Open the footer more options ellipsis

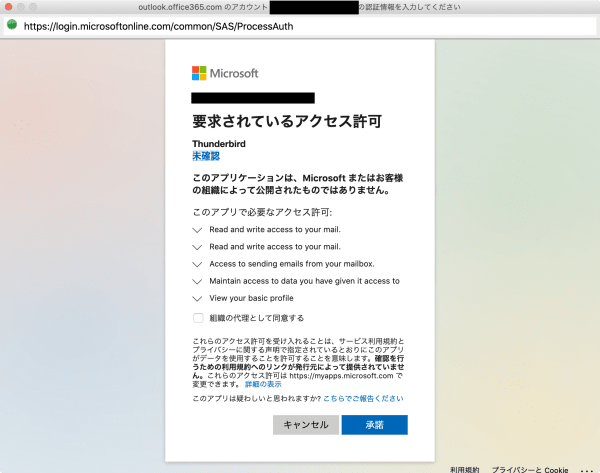587,470
